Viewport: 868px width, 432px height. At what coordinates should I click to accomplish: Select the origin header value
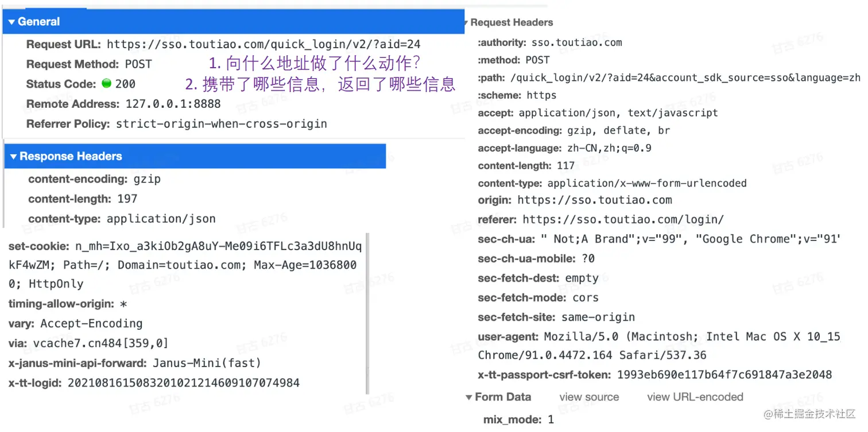pyautogui.click(x=595, y=200)
